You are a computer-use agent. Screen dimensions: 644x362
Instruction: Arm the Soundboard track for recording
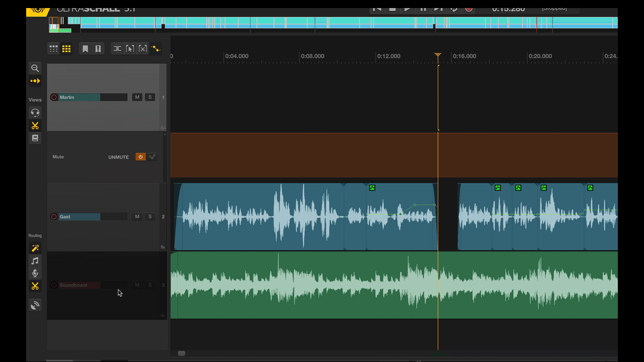click(x=54, y=285)
